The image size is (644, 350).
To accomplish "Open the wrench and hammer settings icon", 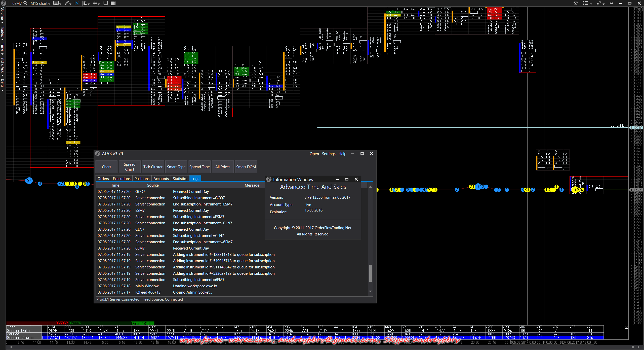I will point(575,3).
